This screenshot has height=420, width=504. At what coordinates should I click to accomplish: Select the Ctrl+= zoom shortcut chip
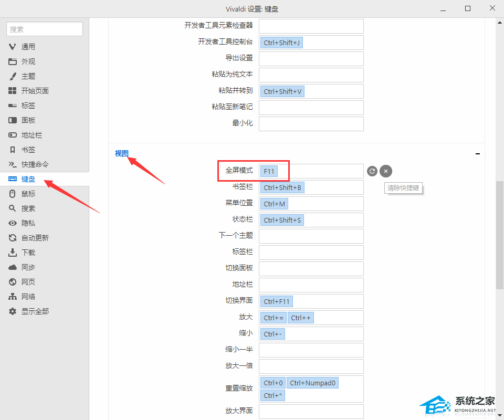click(273, 318)
